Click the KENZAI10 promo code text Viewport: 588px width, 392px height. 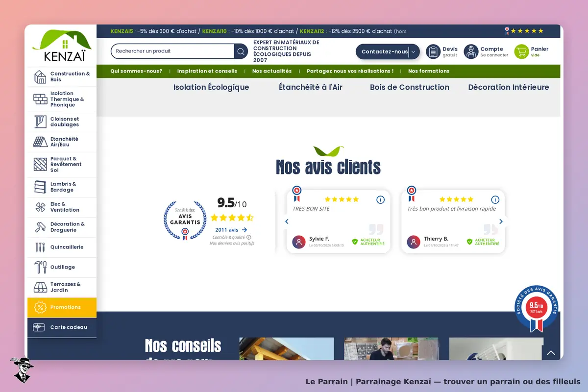(x=214, y=31)
